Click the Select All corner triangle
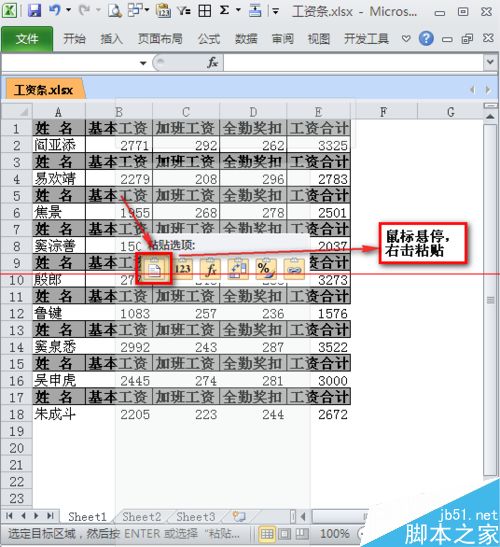Screen dimensions: 500x547 click(x=17, y=112)
